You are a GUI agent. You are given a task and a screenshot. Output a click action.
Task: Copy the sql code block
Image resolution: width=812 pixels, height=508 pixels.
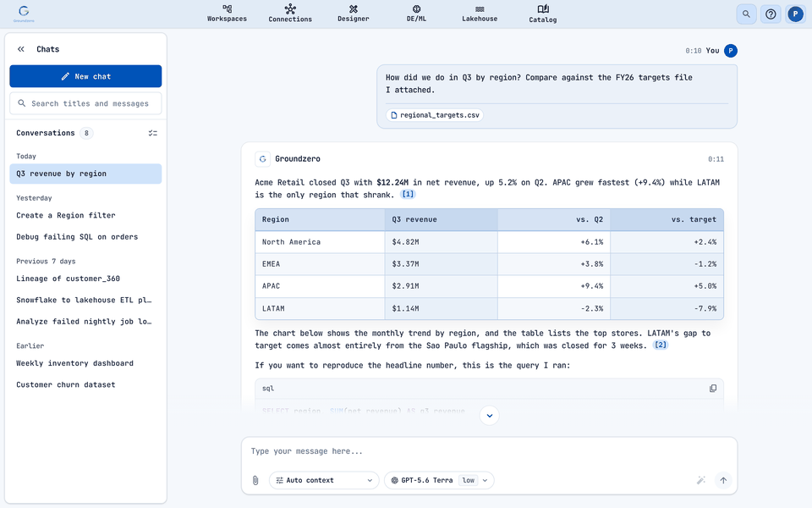[x=712, y=389]
